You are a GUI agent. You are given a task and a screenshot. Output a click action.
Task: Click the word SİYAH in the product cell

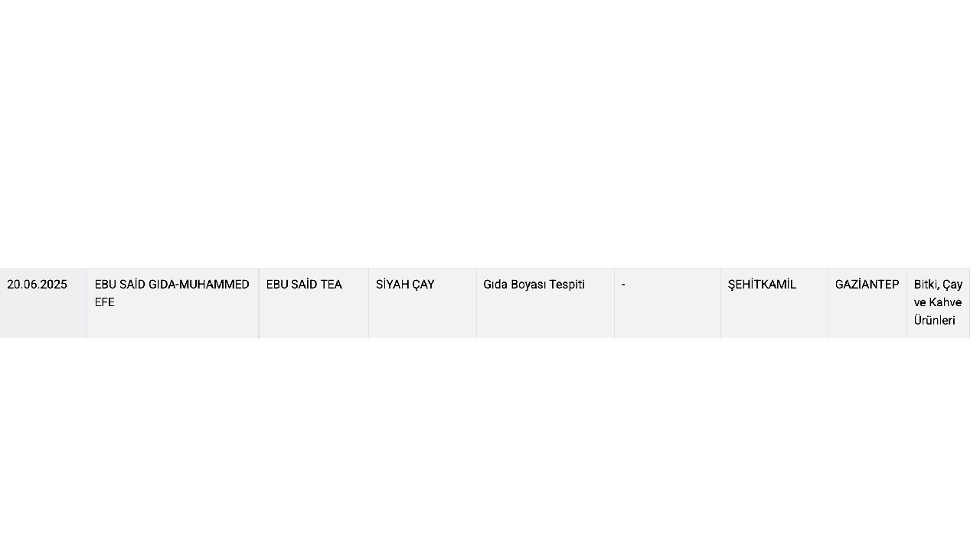tap(392, 285)
